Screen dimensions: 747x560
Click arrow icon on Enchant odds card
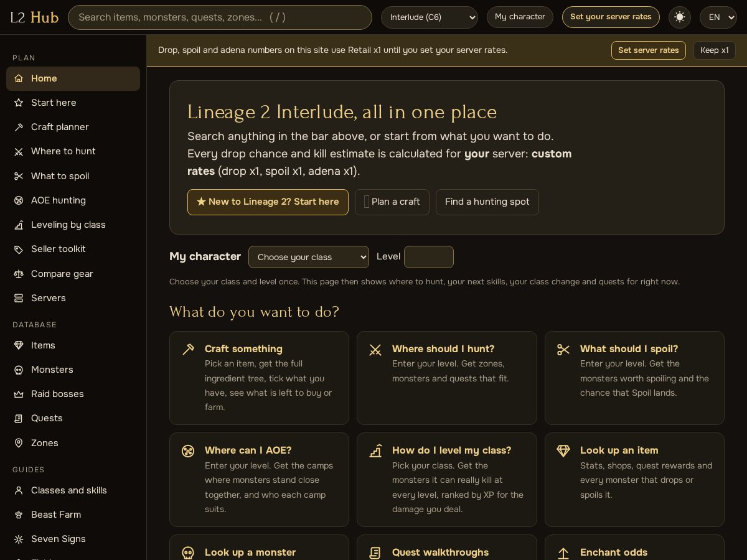(563, 553)
